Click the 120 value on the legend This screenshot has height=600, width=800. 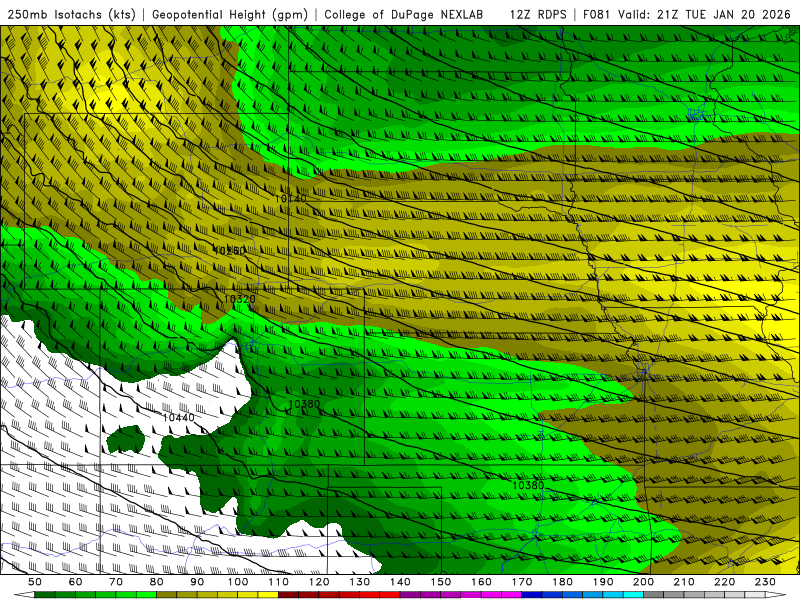[319, 582]
